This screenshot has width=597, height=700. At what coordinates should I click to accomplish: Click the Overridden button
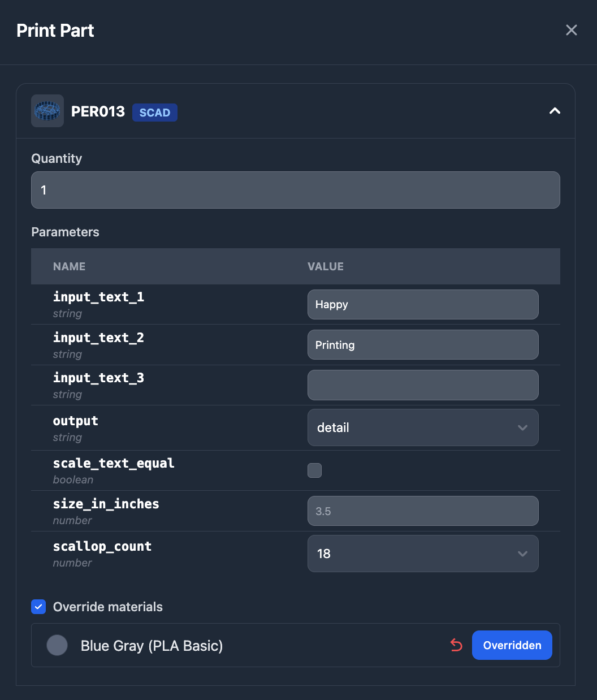512,645
